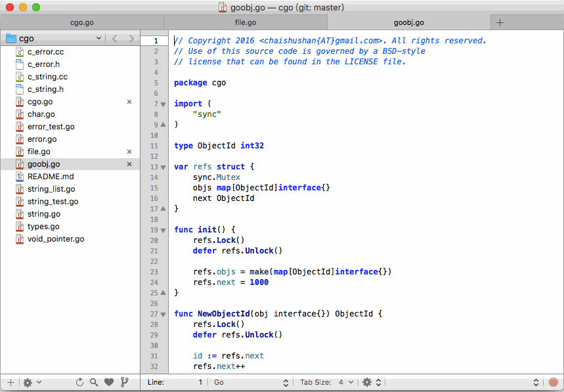Close goobj.go via its sidebar X
The height and width of the screenshot is (392, 564).
(129, 164)
